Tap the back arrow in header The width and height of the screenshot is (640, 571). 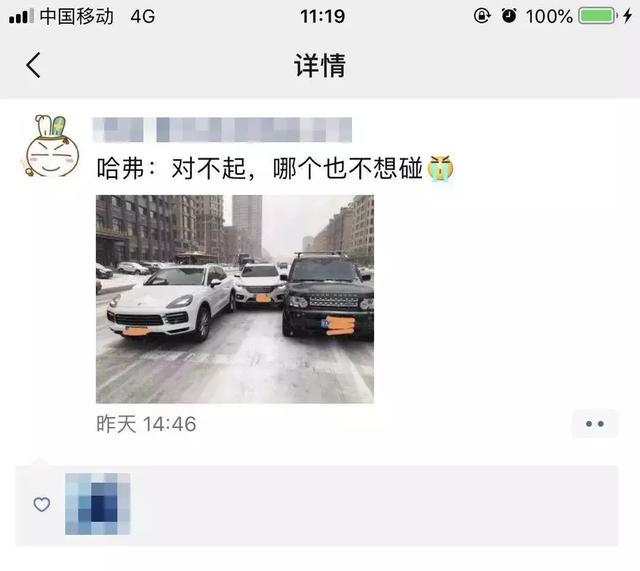coord(33,65)
